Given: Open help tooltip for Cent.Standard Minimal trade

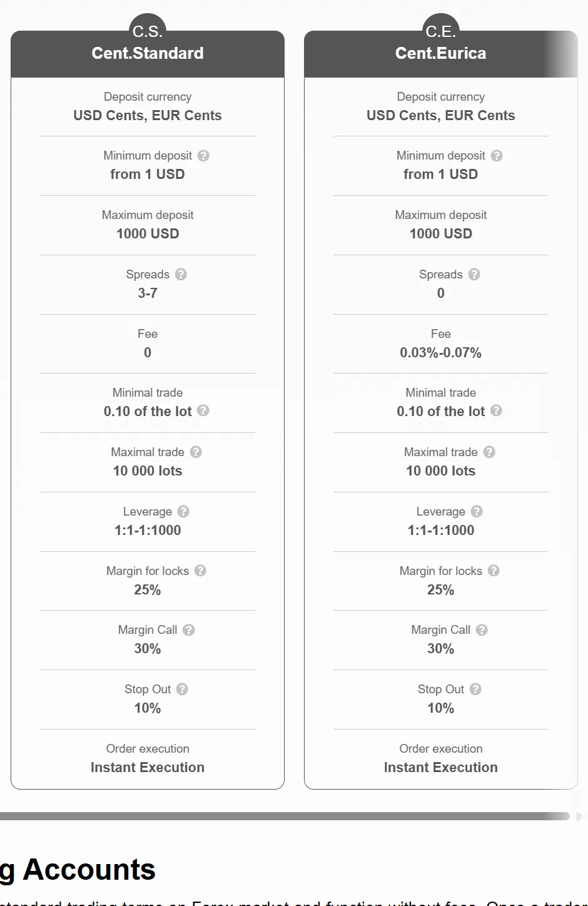Looking at the screenshot, I should click(x=203, y=410).
